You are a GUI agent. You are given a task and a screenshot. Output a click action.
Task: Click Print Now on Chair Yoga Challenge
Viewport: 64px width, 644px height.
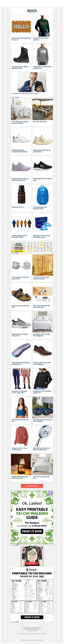pyautogui.click(x=18, y=251)
